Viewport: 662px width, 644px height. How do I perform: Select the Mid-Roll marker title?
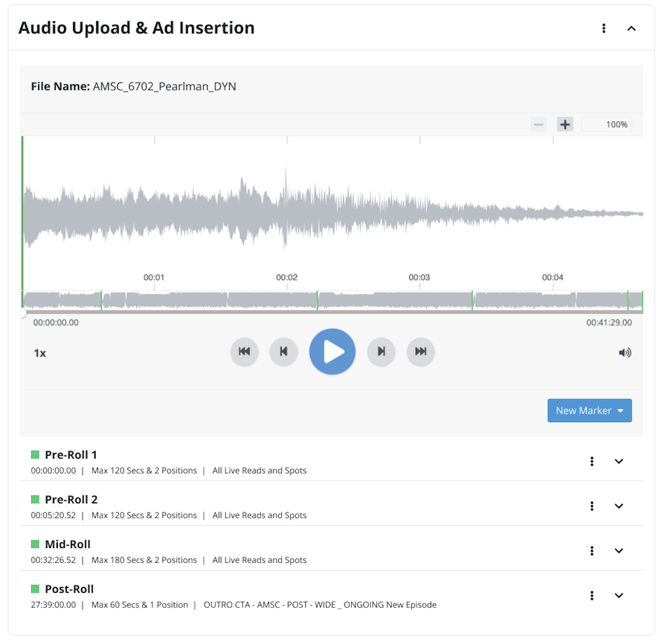[x=68, y=544]
